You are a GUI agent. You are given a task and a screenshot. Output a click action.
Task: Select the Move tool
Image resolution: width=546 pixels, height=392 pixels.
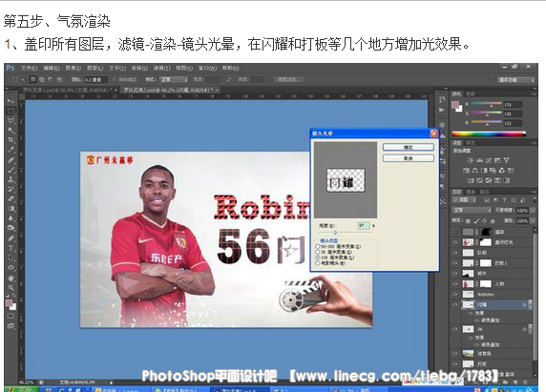coord(10,100)
